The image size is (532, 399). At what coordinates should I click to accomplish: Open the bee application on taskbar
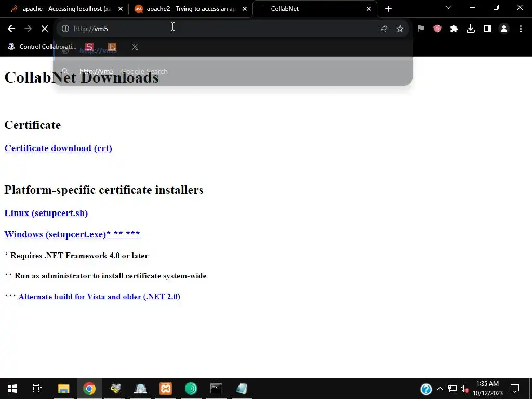[x=115, y=389]
